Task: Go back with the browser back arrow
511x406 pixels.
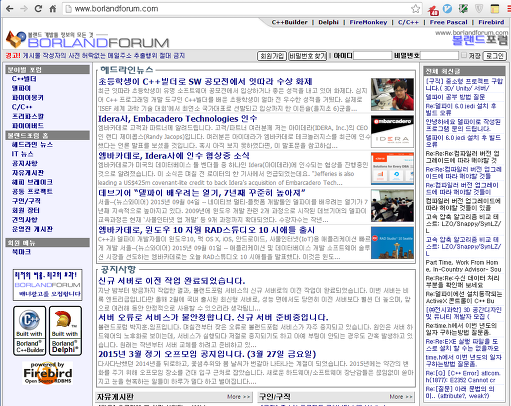Action: 9,9
